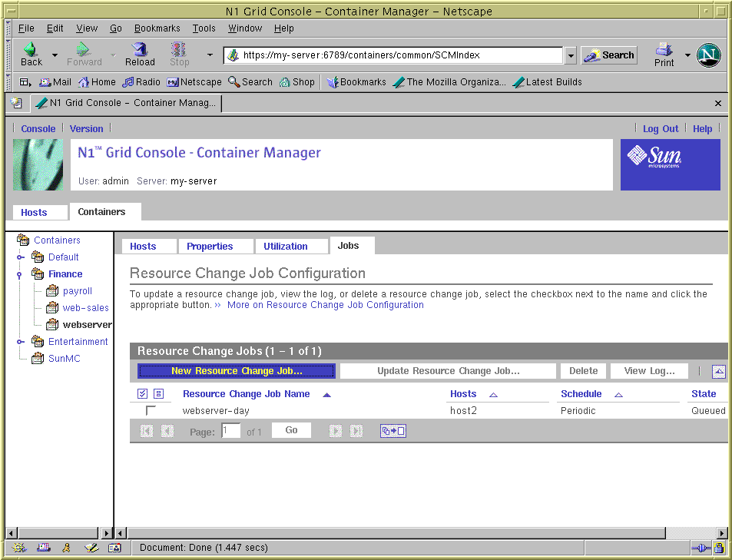Image resolution: width=732 pixels, height=560 pixels.
Task: Click the Log Out link
Action: [660, 129]
